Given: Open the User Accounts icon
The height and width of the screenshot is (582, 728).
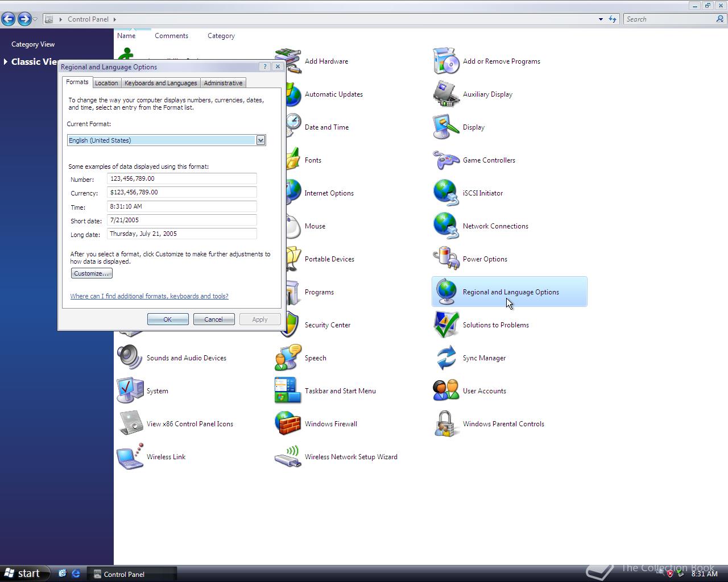Looking at the screenshot, I should pyautogui.click(x=446, y=391).
